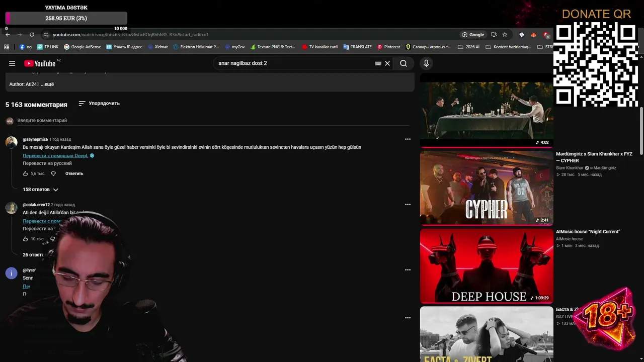Click the page vertical scrollbar

[641, 131]
